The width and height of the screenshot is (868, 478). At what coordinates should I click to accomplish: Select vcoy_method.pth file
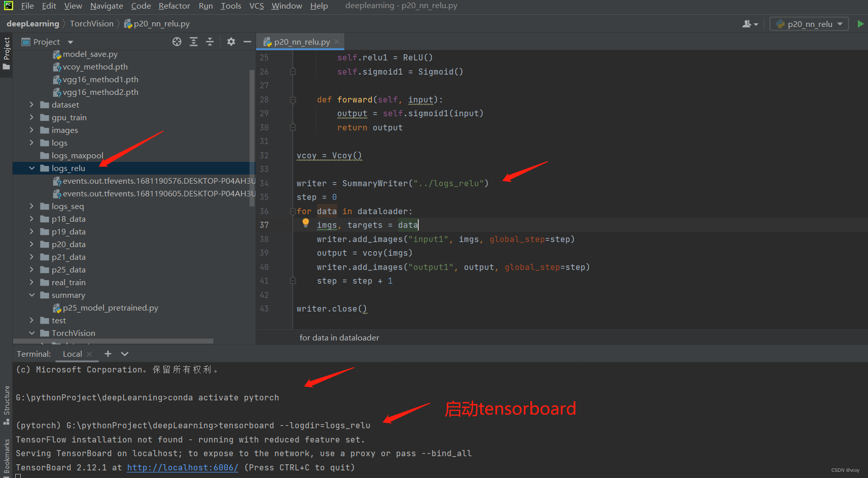click(x=95, y=66)
